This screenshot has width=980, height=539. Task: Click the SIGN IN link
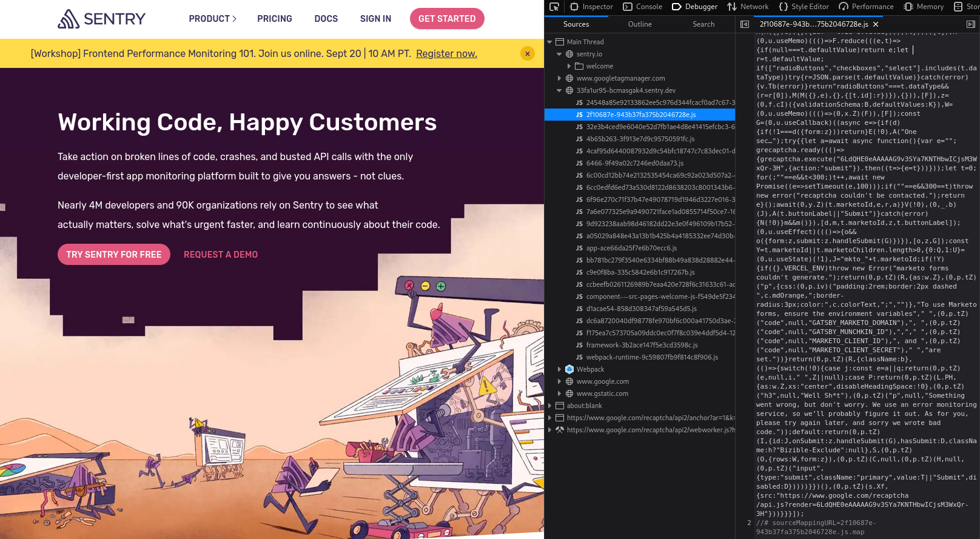pyautogui.click(x=375, y=19)
